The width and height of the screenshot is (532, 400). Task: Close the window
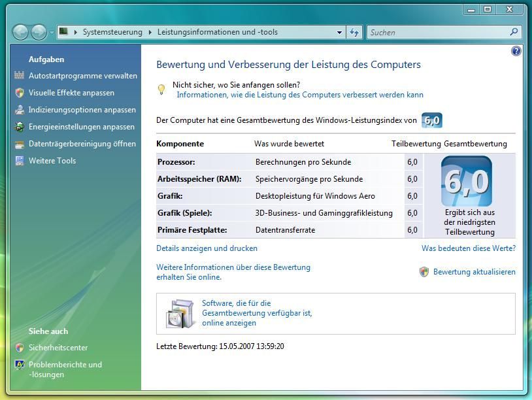pyautogui.click(x=509, y=10)
